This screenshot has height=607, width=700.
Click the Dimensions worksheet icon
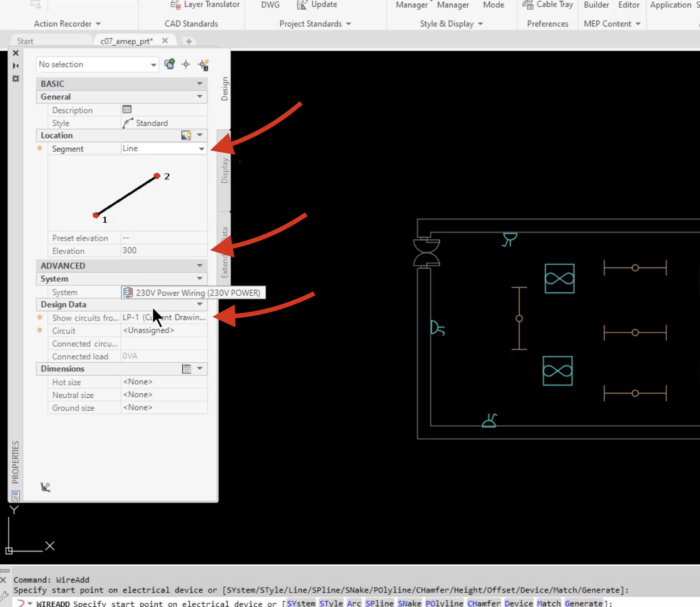[x=187, y=369]
